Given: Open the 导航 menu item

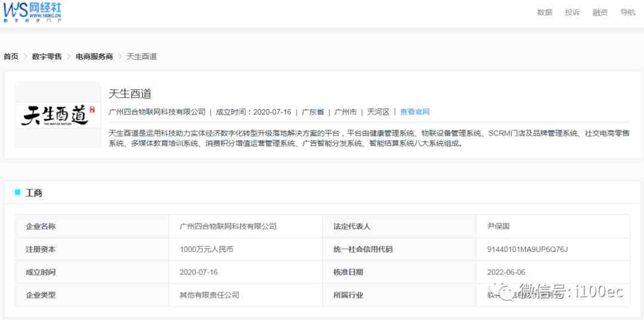Looking at the screenshot, I should (x=627, y=13).
